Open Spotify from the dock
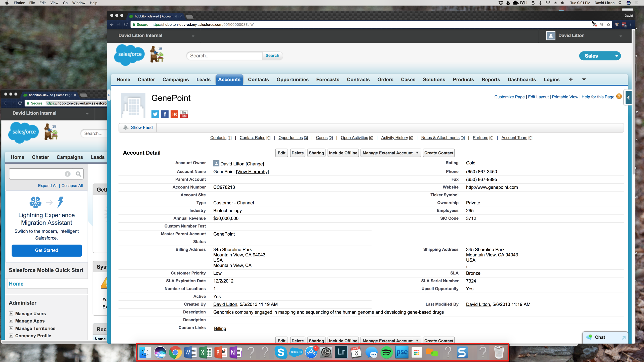The image size is (644, 362). click(x=387, y=352)
